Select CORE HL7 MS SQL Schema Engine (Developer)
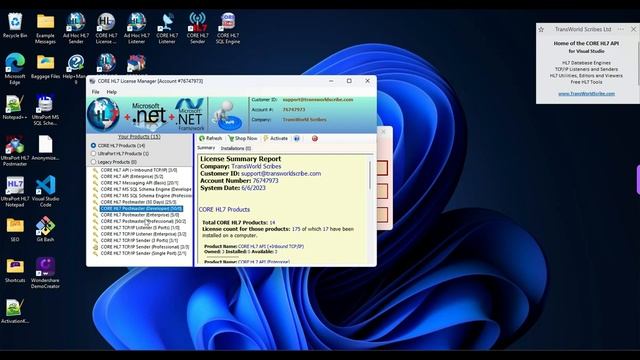The height and width of the screenshot is (360, 640). tap(146, 189)
